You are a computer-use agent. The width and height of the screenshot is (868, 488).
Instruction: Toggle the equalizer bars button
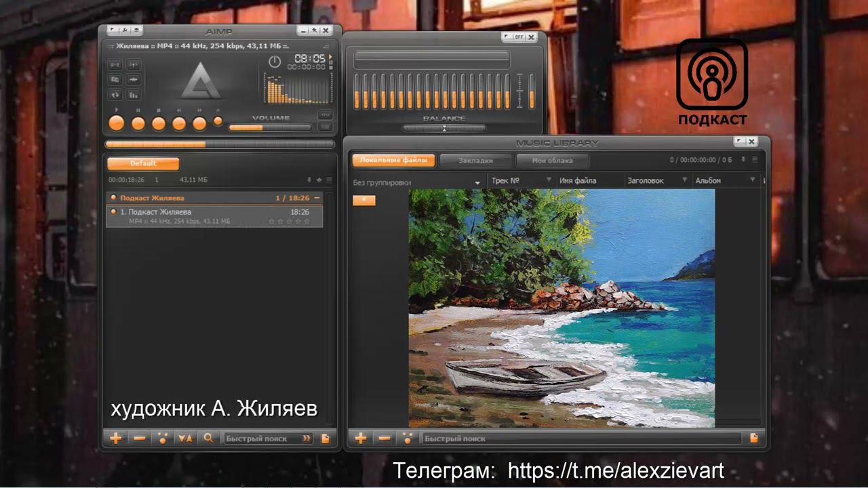tap(134, 95)
